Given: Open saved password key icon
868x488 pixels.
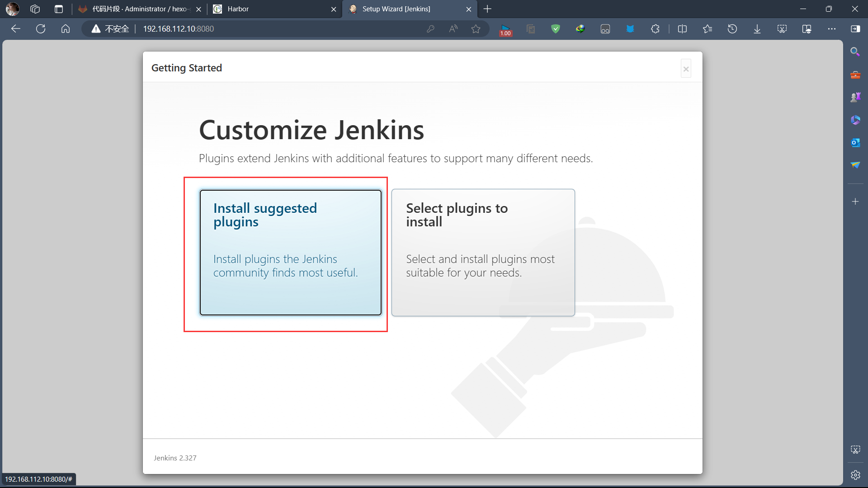Looking at the screenshot, I should [430, 29].
